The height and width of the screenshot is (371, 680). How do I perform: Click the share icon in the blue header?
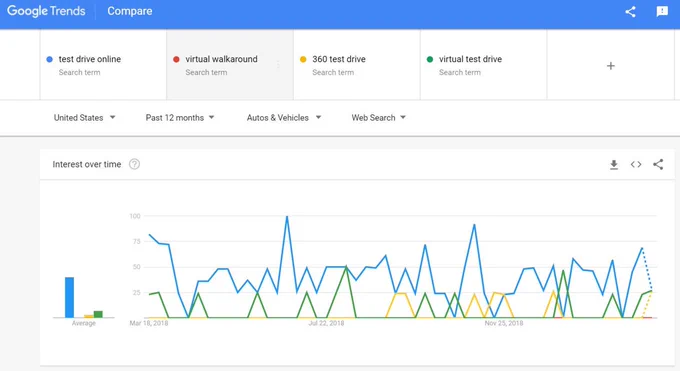tap(631, 11)
